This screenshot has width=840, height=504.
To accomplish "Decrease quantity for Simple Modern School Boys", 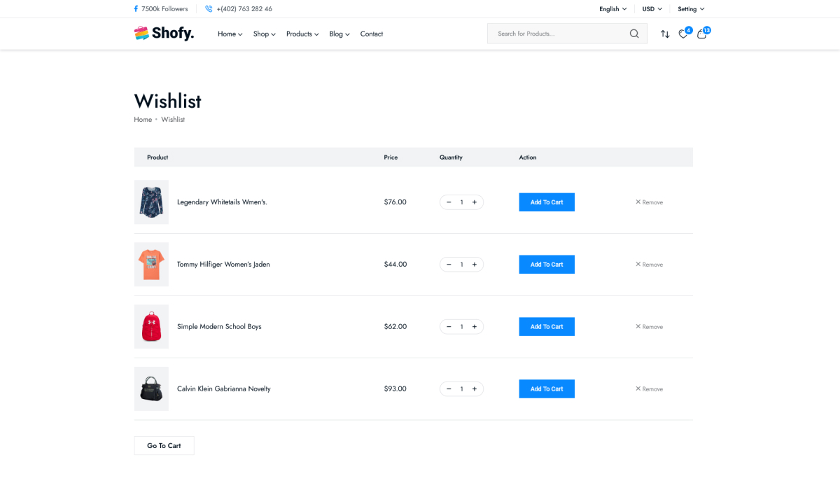I will [449, 327].
